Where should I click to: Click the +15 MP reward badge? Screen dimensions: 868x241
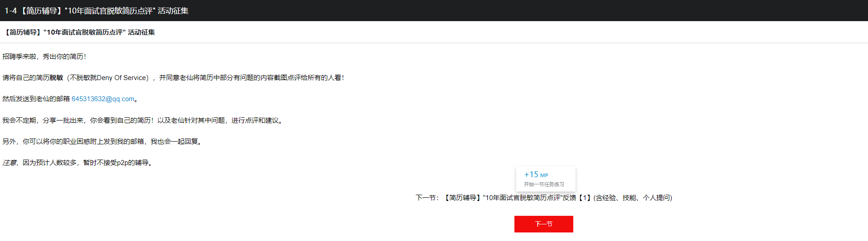[536, 174]
